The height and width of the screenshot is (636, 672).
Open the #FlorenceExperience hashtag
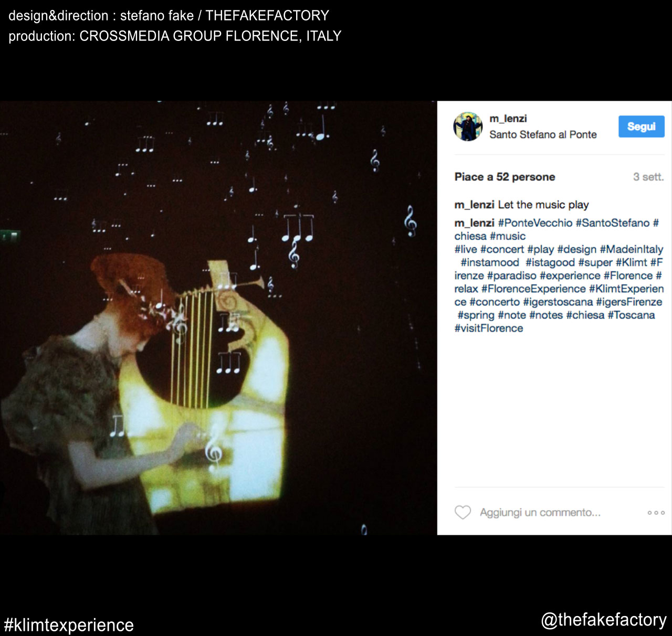(533, 289)
